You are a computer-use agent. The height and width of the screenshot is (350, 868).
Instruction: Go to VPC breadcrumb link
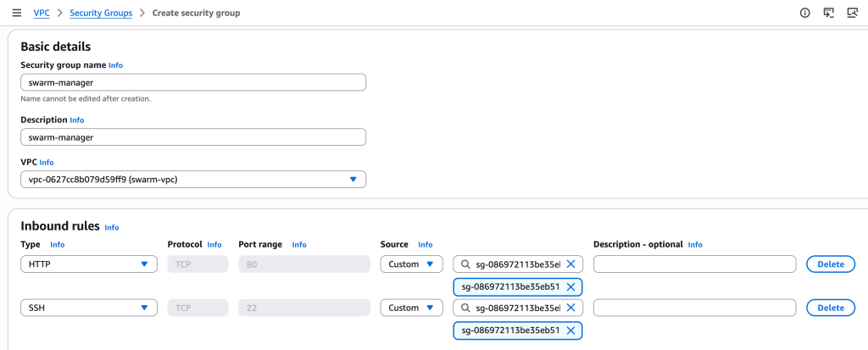coord(42,14)
